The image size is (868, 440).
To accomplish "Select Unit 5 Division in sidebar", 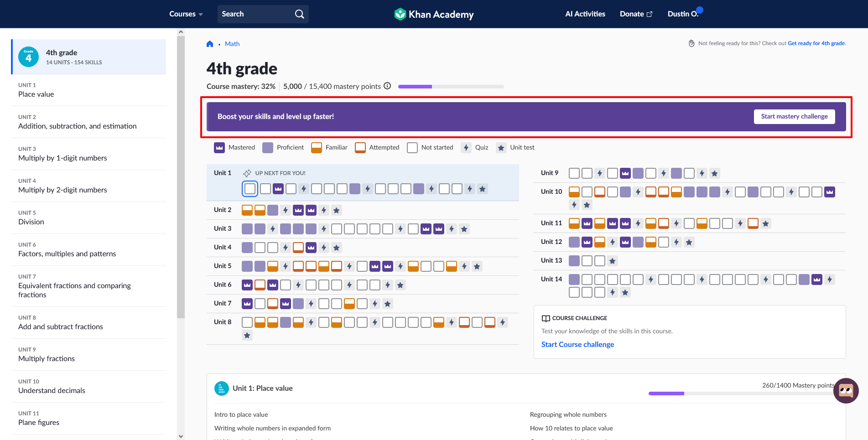I will [88, 218].
